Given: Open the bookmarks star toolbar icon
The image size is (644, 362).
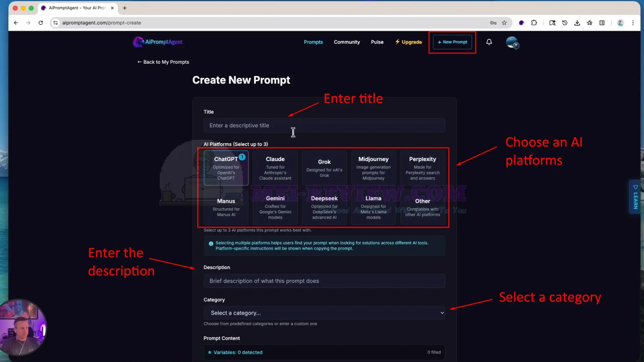Looking at the screenshot, I should (590, 23).
